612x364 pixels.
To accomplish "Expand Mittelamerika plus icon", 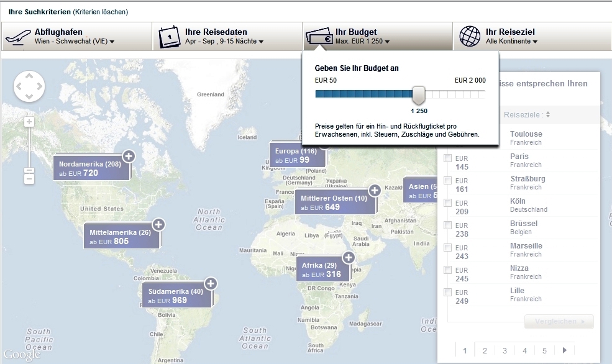I will [158, 225].
